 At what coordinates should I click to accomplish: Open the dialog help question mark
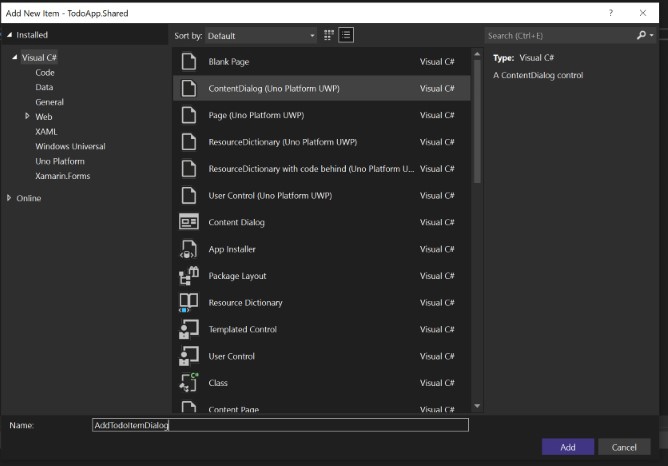coord(611,13)
